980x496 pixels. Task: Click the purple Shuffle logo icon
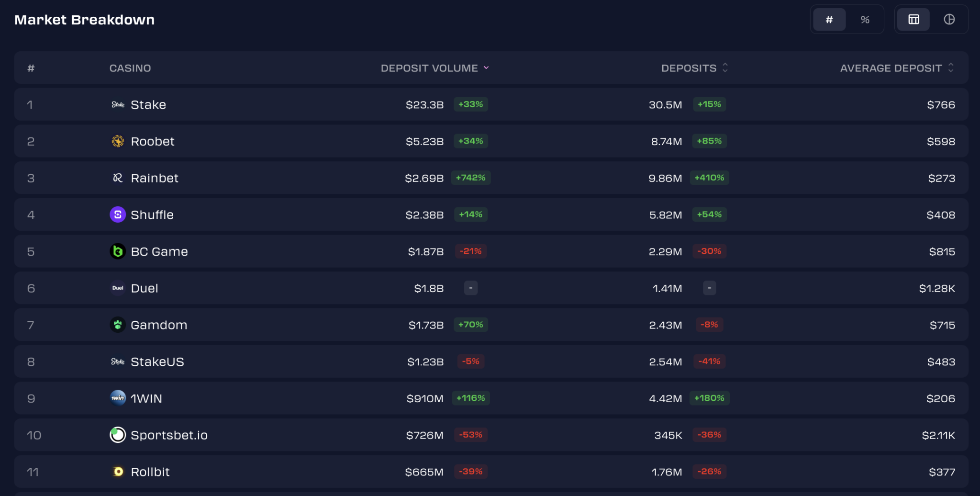tap(118, 214)
